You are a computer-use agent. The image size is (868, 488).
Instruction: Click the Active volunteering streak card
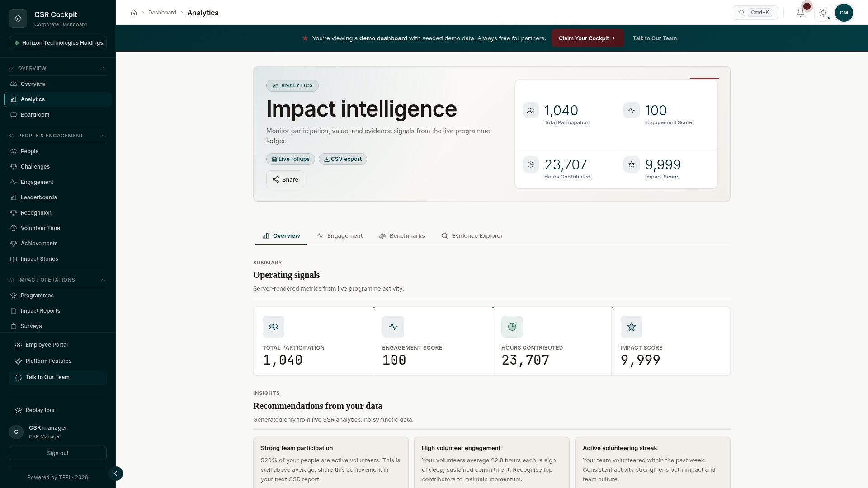[653, 463]
